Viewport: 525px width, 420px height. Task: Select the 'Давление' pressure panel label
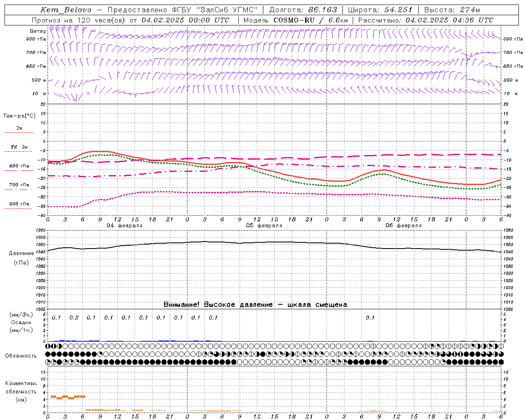(x=21, y=253)
